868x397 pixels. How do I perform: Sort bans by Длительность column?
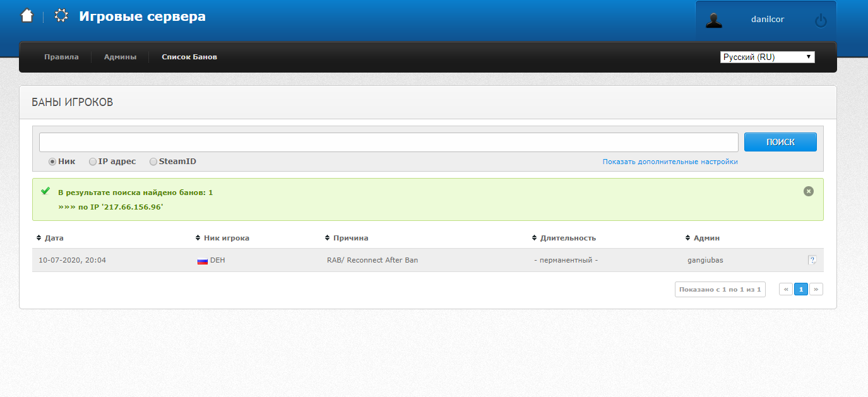pos(564,238)
